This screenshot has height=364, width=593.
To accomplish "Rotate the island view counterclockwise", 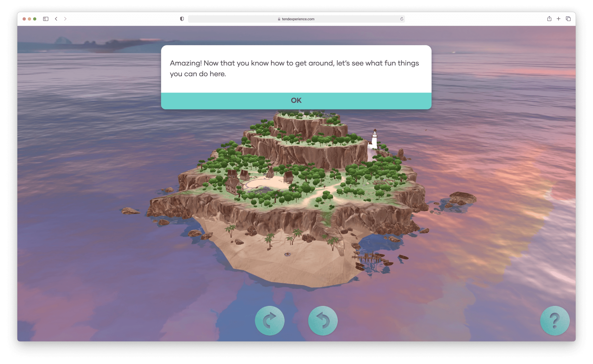I will coord(323,321).
